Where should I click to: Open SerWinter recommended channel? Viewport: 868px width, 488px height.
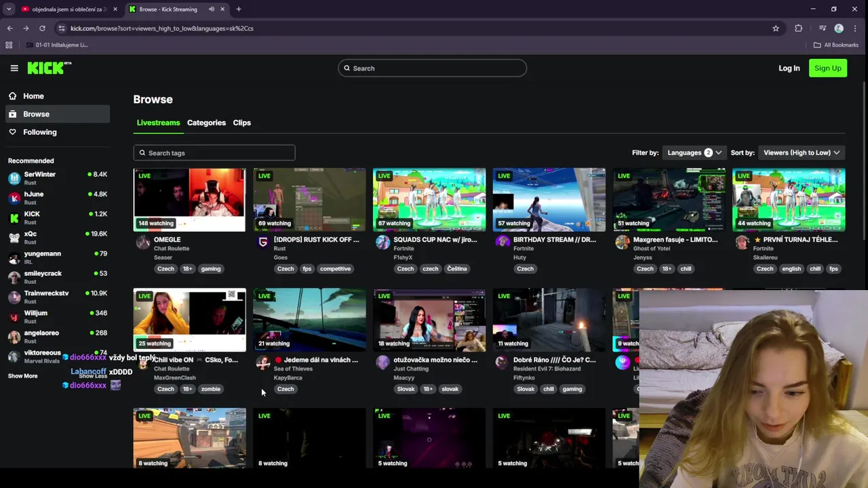pyautogui.click(x=57, y=178)
